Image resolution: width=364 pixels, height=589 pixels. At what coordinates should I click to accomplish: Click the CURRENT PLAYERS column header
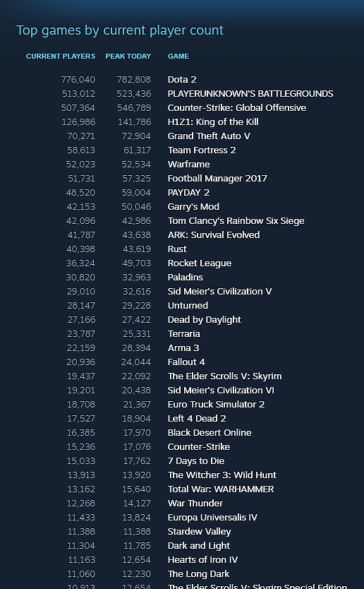click(x=61, y=56)
